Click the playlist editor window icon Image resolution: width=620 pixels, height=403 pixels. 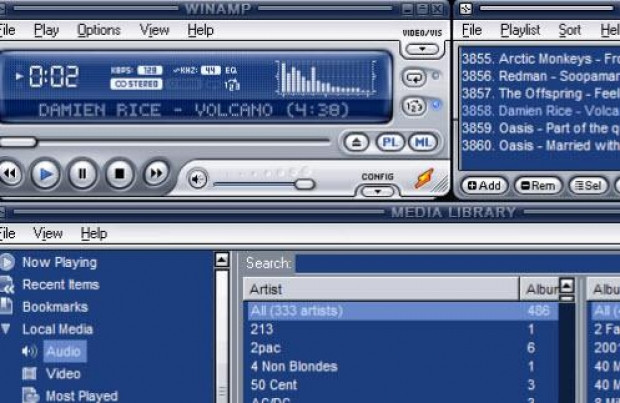(465, 8)
